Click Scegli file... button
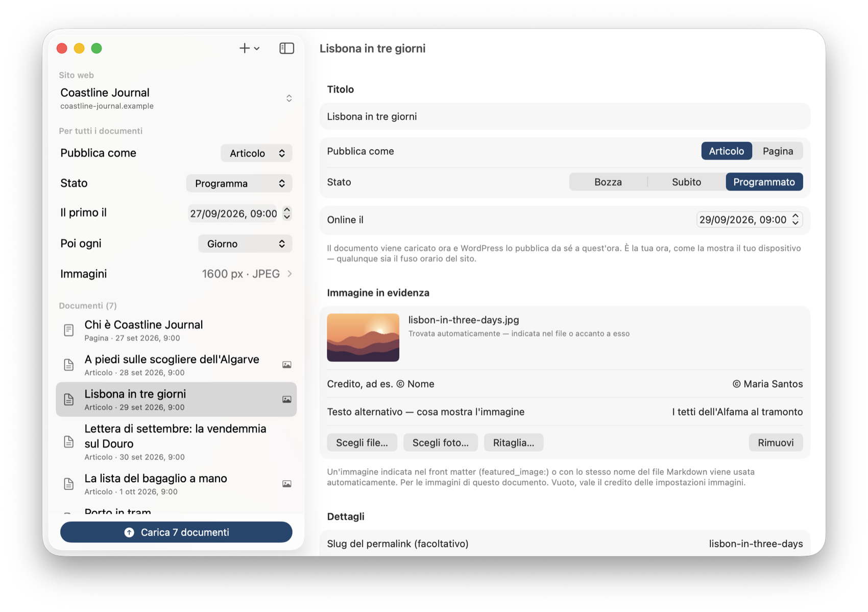Image resolution: width=868 pixels, height=612 pixels. [x=362, y=442]
